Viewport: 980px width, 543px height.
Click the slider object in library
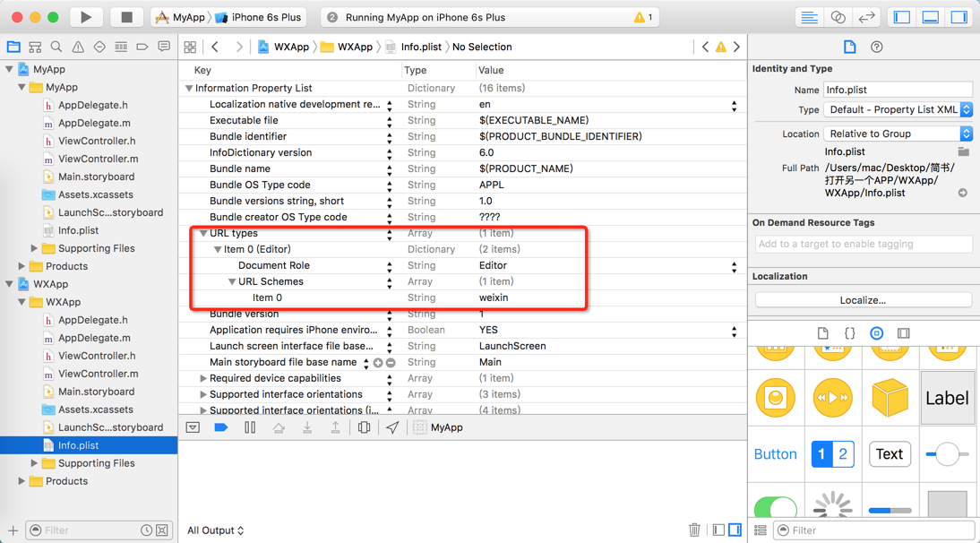coord(947,454)
